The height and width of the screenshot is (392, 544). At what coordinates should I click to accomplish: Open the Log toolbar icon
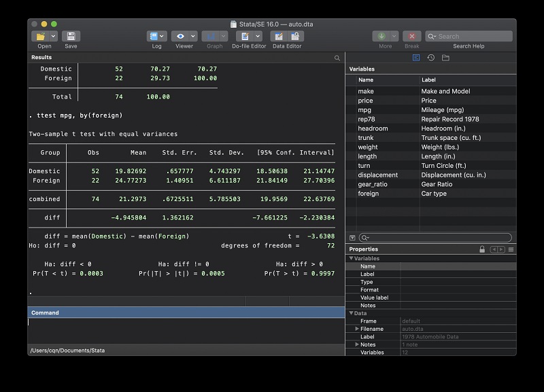point(154,36)
